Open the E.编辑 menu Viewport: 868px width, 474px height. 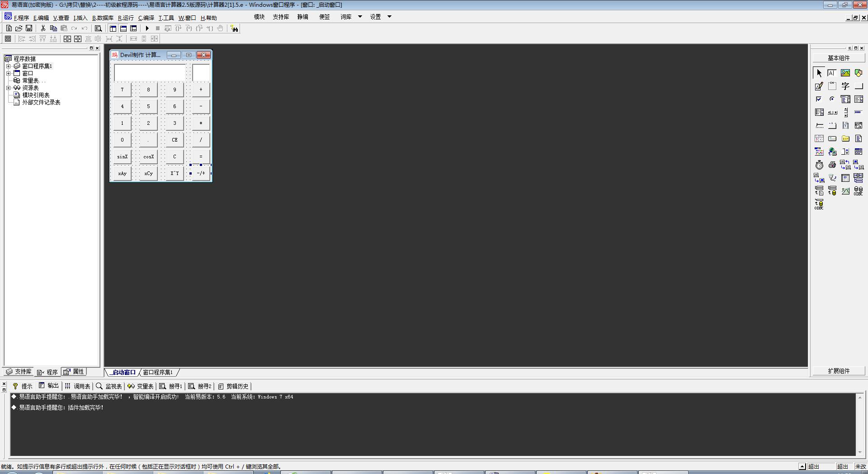pyautogui.click(x=41, y=18)
